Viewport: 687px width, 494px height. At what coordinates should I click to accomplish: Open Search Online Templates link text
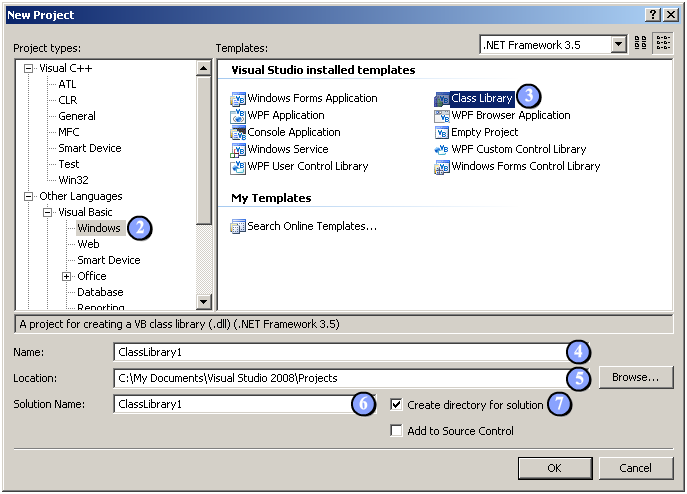(x=312, y=226)
